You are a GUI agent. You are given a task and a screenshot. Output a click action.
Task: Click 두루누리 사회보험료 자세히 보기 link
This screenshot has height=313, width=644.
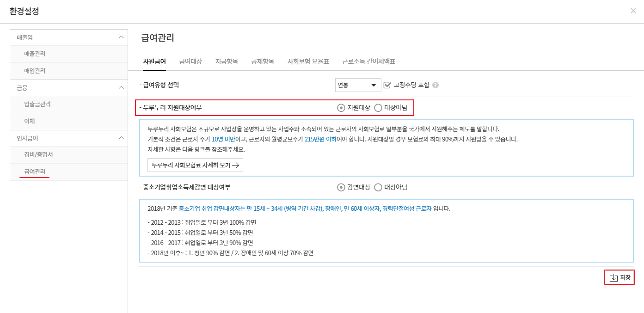(x=195, y=165)
